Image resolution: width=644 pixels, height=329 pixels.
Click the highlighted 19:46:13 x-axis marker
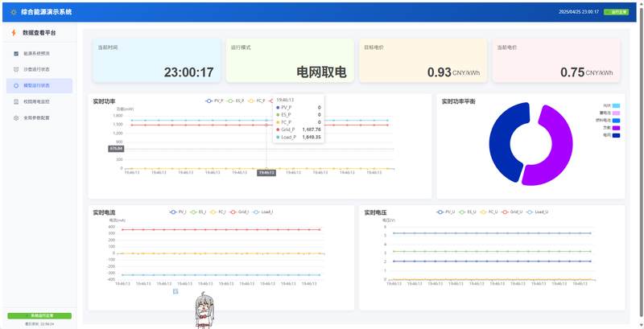[266, 173]
